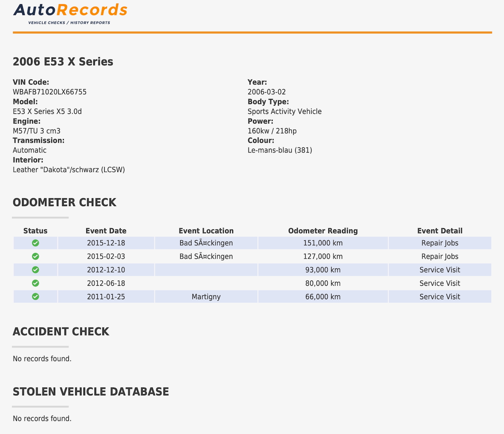The width and height of the screenshot is (504, 434).
Task: Click the odometer reading '66,000 km'
Action: point(323,296)
